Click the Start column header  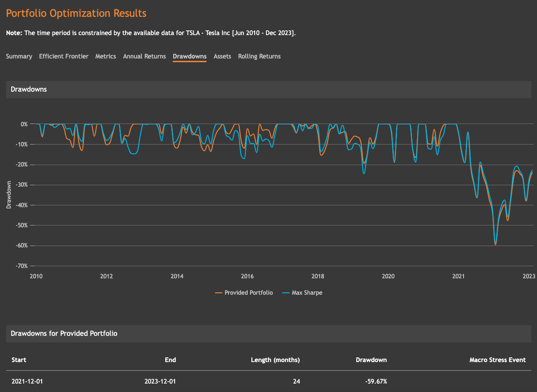click(19, 360)
